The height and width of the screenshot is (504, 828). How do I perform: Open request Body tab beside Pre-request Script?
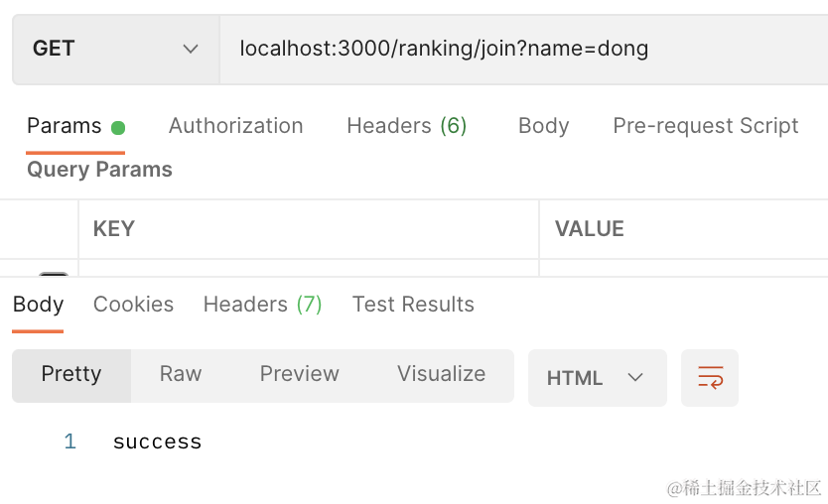point(543,126)
